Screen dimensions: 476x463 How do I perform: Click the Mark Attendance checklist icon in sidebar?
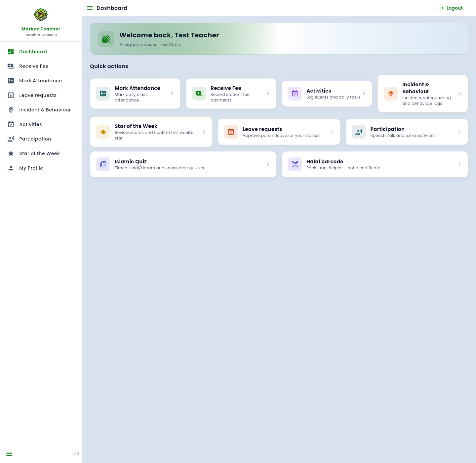(x=11, y=81)
